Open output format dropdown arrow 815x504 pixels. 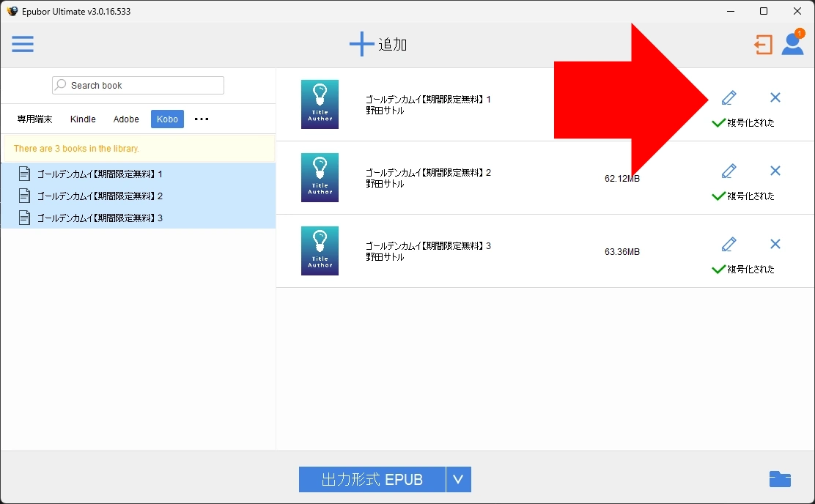[x=459, y=480]
